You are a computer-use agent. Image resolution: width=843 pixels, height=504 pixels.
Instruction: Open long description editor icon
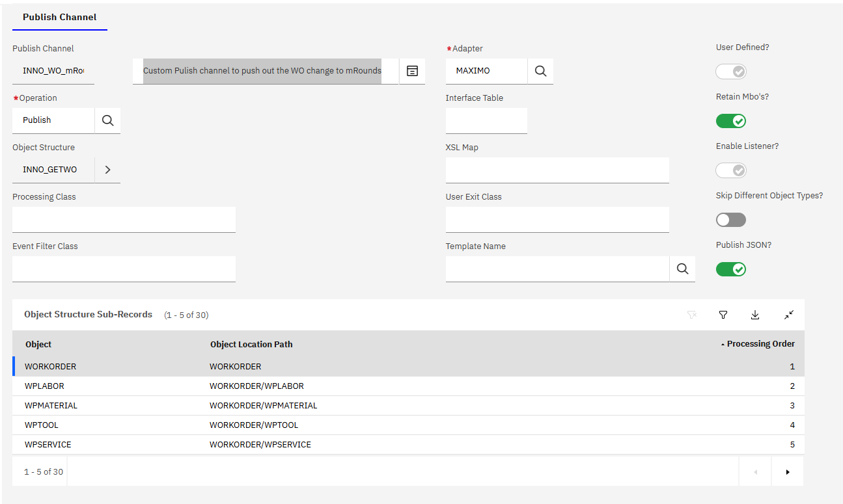coord(412,71)
